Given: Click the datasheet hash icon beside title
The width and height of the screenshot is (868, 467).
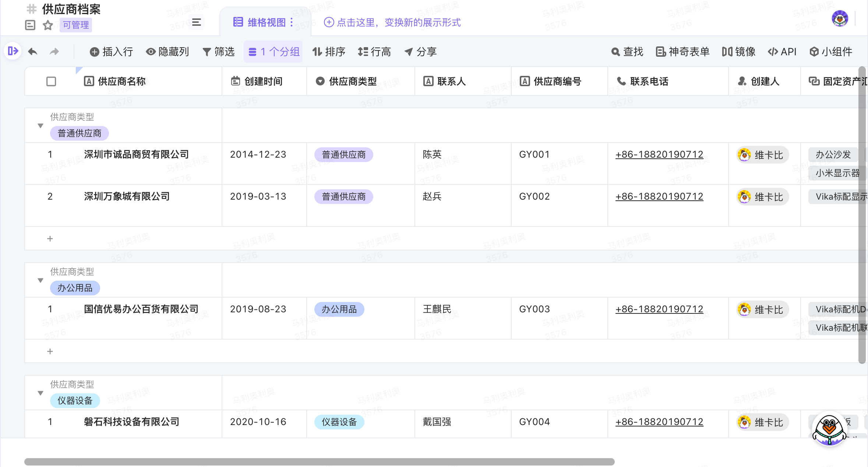Looking at the screenshot, I should tap(32, 9).
